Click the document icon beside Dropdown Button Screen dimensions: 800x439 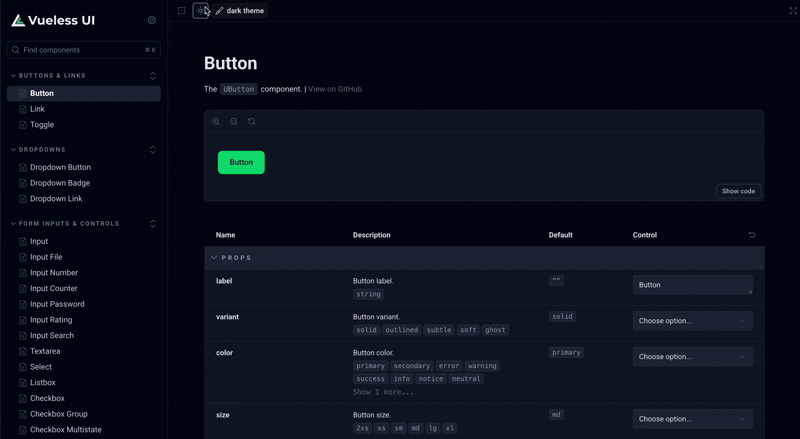coord(22,167)
